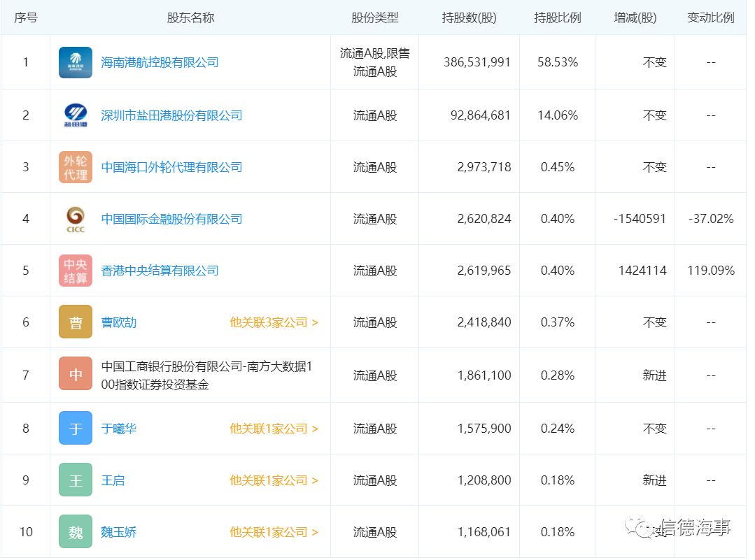Click the CICC logo icon
Screen dimensions: 755x560
point(76,219)
